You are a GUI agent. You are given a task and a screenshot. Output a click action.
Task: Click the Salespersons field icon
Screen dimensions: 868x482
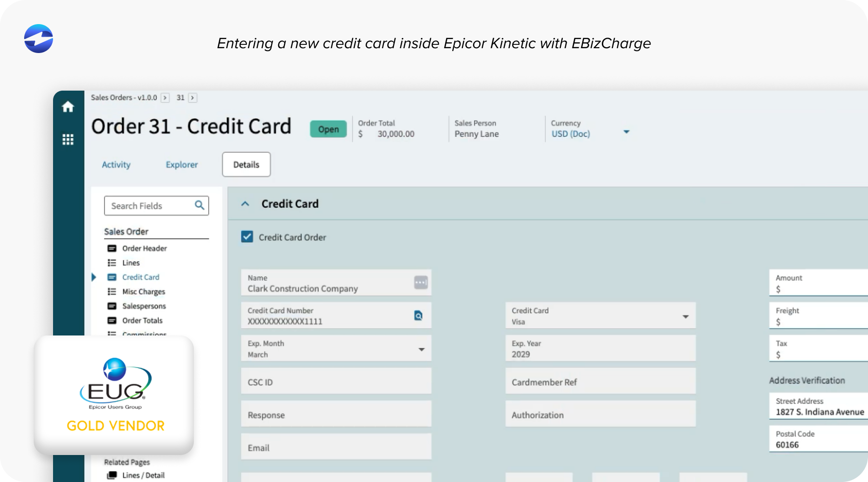point(111,306)
